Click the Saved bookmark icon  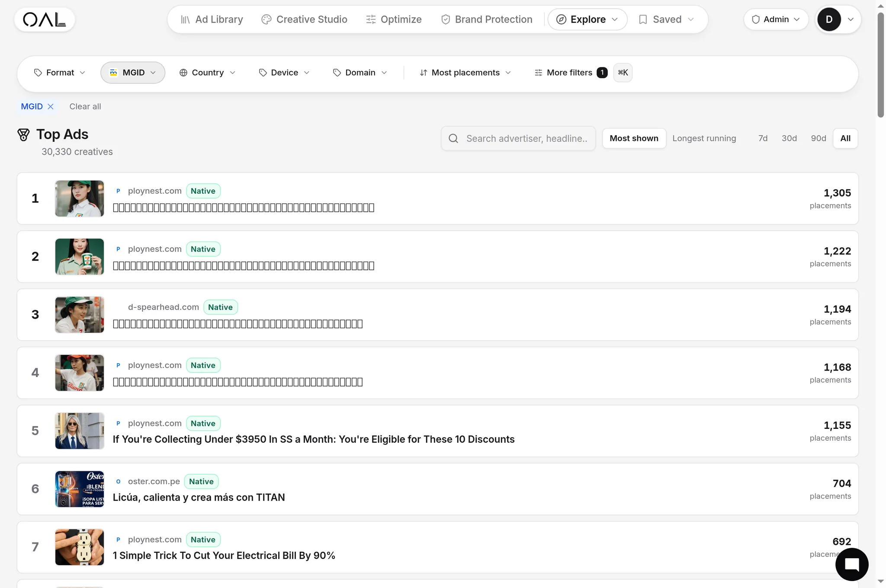tap(643, 19)
